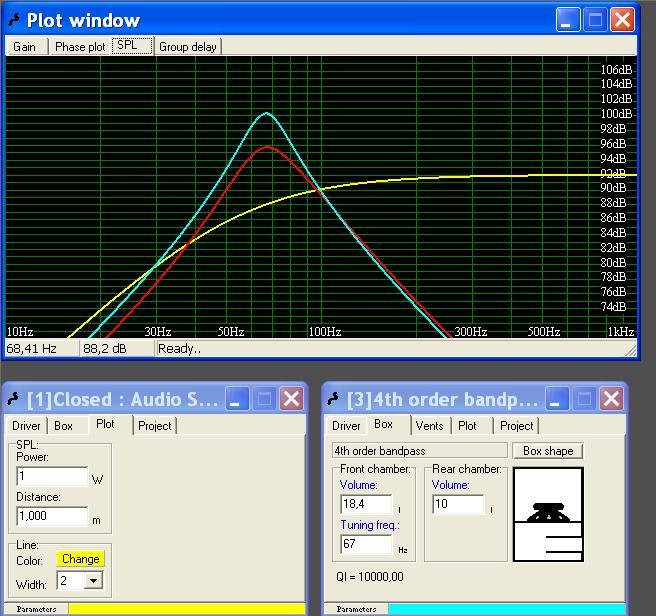Click the bandpass box diagram image
The width and height of the screenshot is (656, 616).
tap(548, 514)
